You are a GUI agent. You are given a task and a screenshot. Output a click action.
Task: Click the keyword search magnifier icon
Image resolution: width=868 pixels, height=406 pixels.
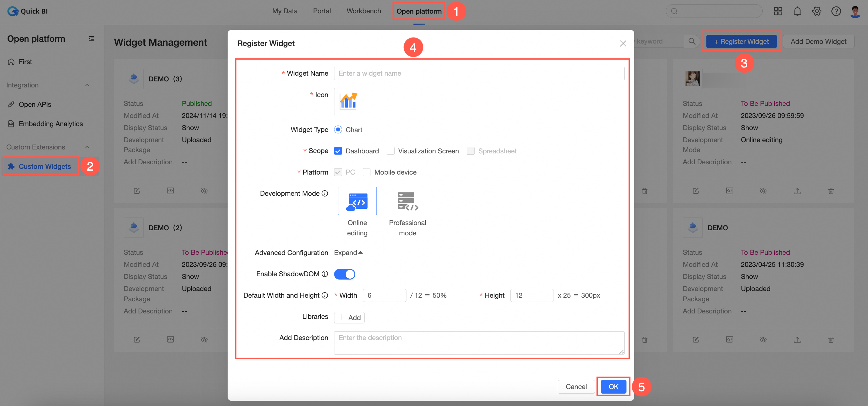tap(692, 41)
